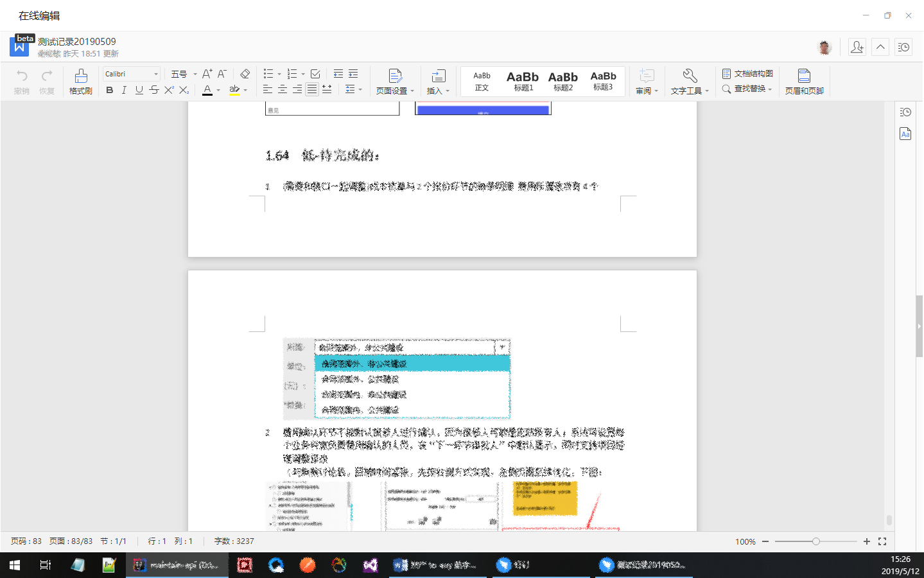Collapse the toolbar with the up chevron
This screenshot has width=924, height=578.
pyautogui.click(x=880, y=47)
